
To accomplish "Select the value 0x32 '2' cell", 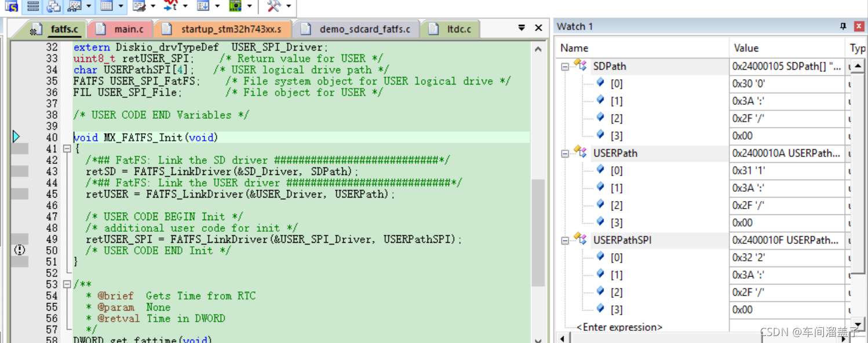I will [787, 257].
